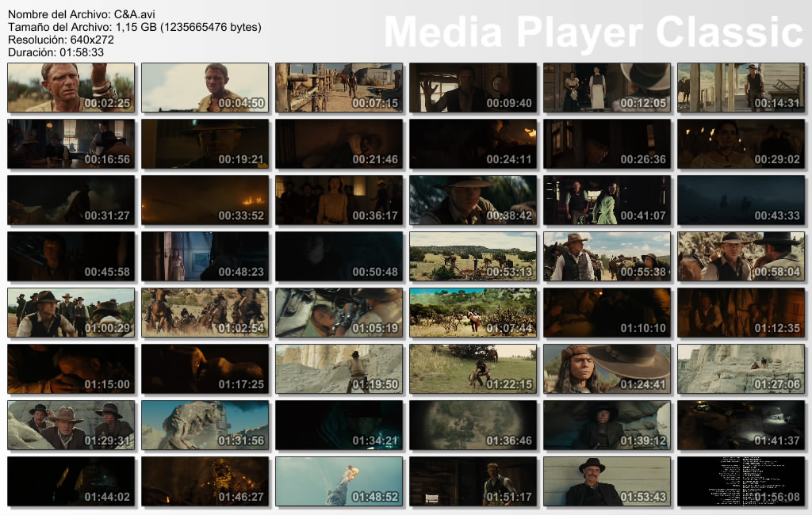
Task: Open the thumbnail at 01:22:15
Action: [473, 369]
